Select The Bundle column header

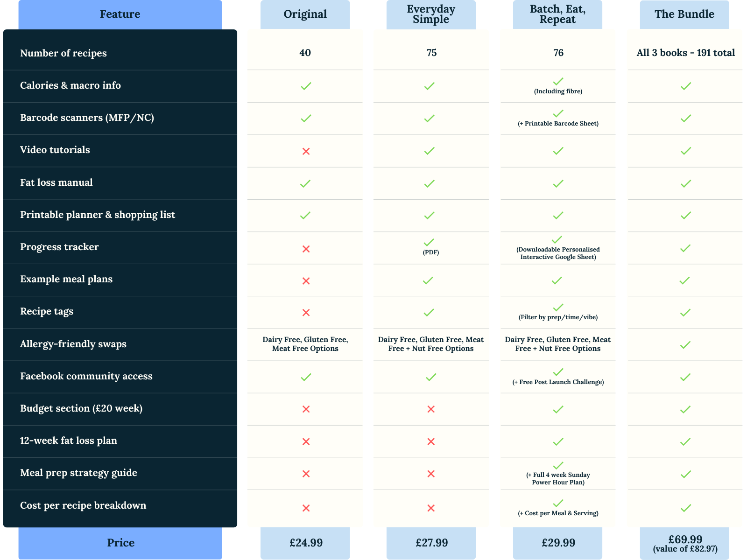tap(684, 14)
